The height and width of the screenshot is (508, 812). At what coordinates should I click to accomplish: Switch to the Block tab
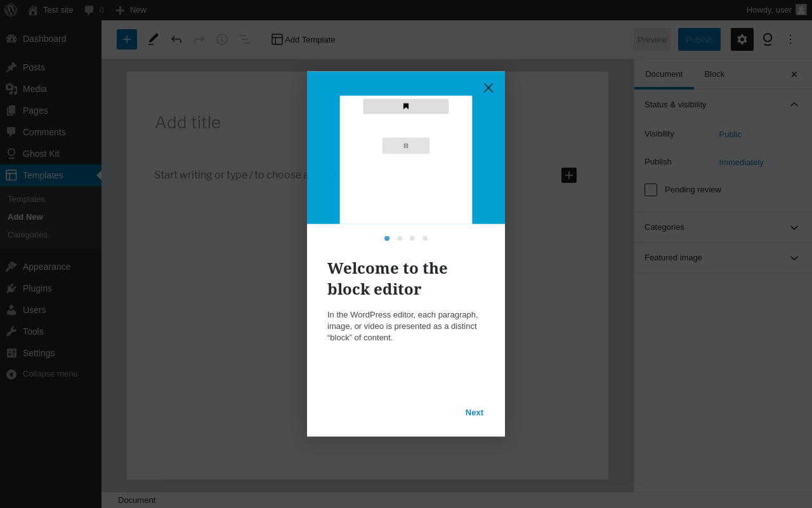click(714, 74)
